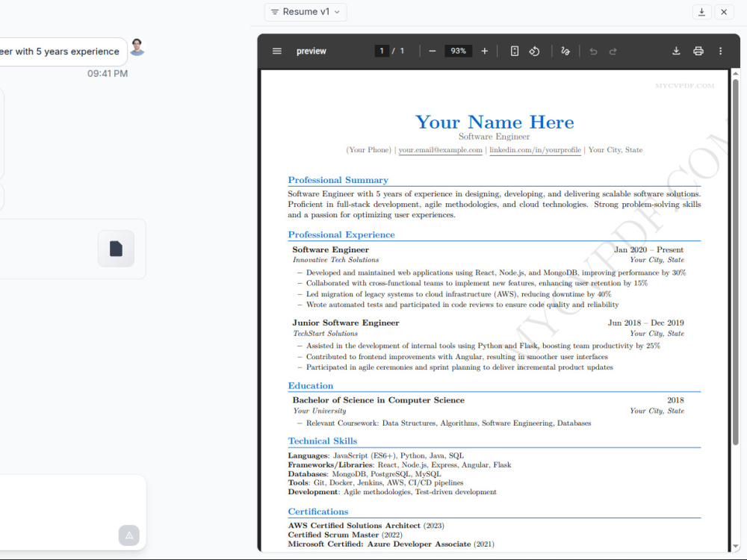
Task: Click scrollbar up arrow in PDF viewer
Action: pos(736,74)
